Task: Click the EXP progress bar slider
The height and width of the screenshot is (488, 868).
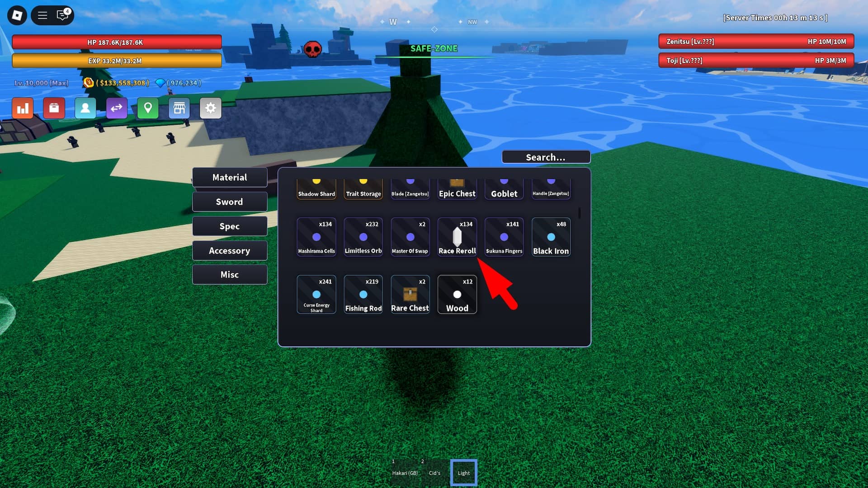Action: [x=117, y=60]
